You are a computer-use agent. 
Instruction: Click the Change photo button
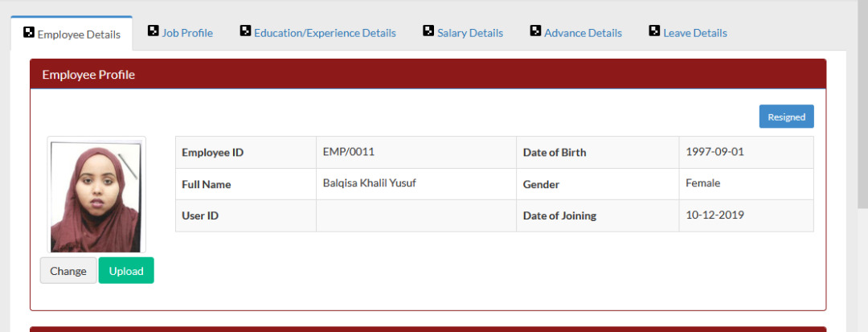pos(68,271)
